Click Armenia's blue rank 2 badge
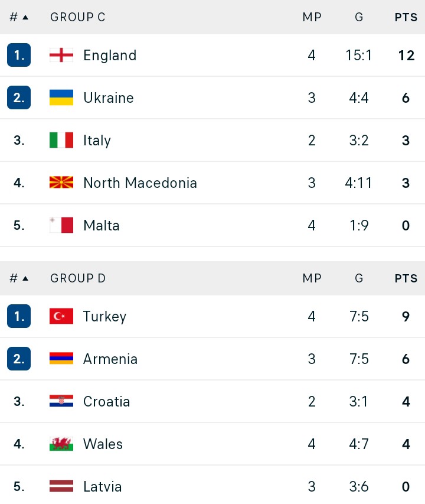425x504 pixels. click(x=19, y=359)
